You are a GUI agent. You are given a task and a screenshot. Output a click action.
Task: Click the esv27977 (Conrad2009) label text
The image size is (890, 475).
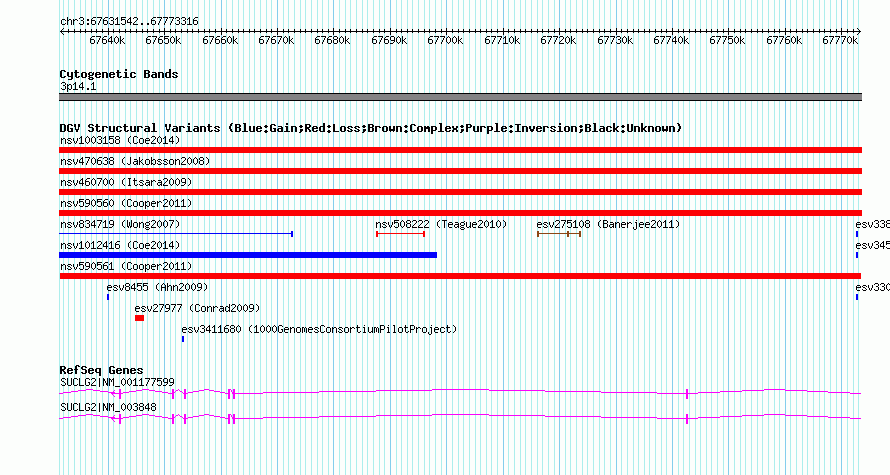click(197, 308)
